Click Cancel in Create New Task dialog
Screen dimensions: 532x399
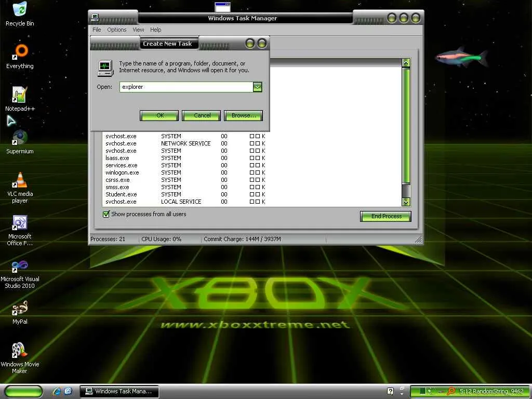tap(201, 115)
